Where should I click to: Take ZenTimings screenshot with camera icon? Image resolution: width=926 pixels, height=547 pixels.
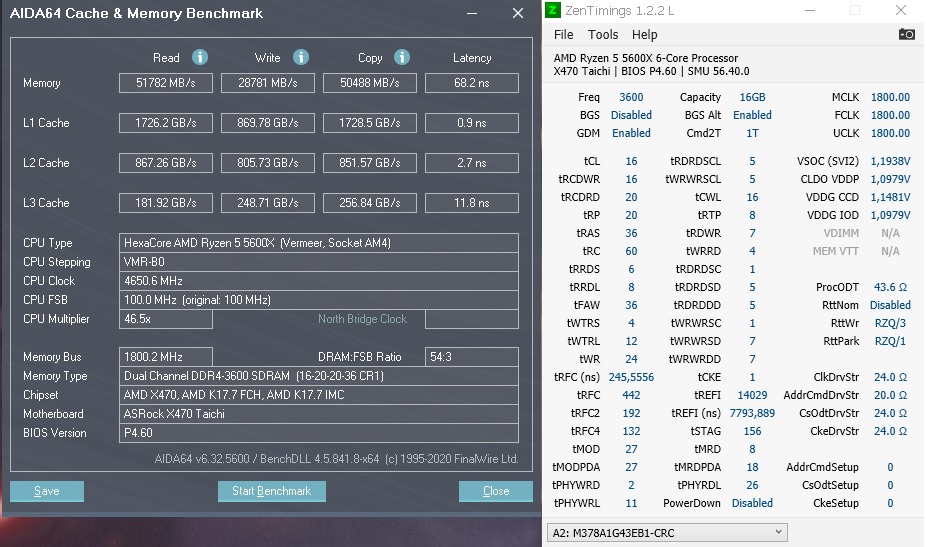[907, 34]
